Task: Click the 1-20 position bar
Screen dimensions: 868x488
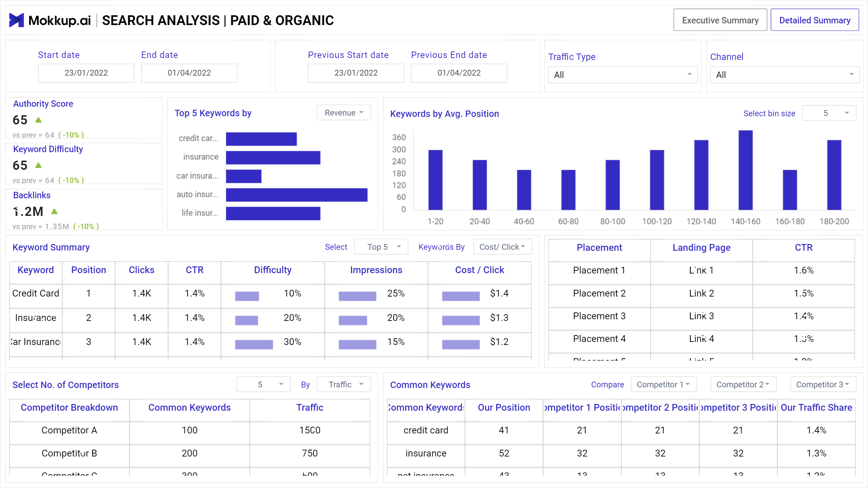Action: [435, 180]
